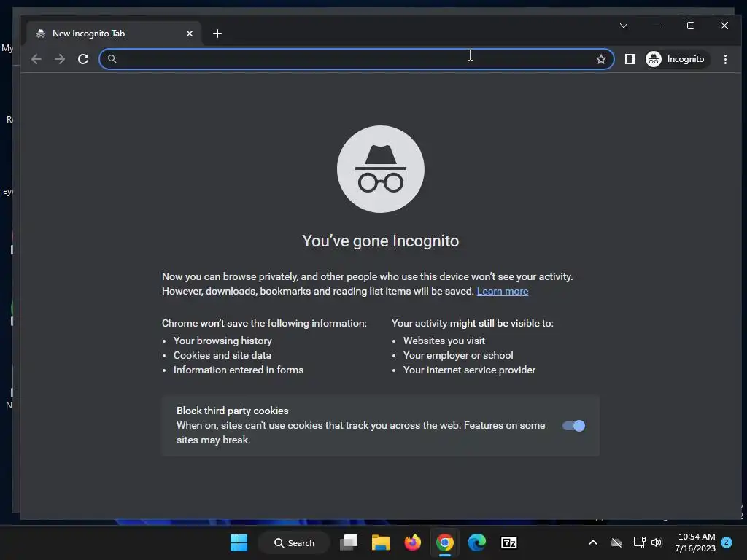The height and width of the screenshot is (560, 747).
Task: Click the 'You've gone Incognito' heading
Action: [381, 241]
